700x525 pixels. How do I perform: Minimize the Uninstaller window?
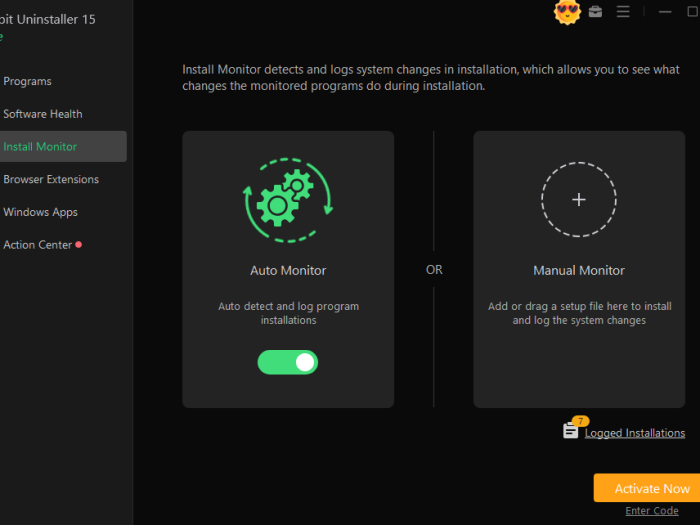pyautogui.click(x=665, y=12)
